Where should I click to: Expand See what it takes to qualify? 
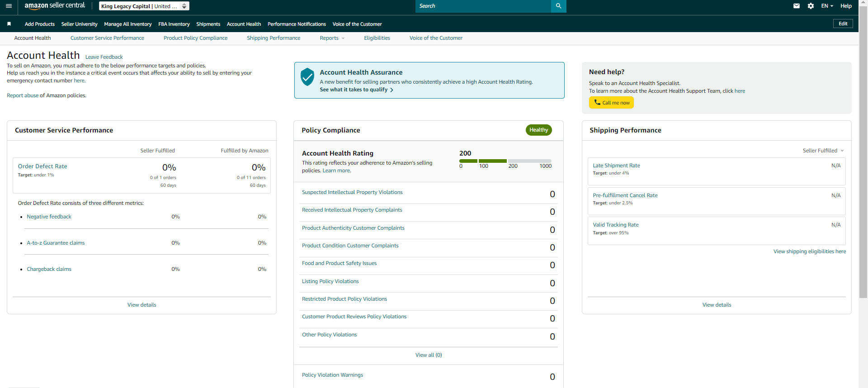pos(356,90)
